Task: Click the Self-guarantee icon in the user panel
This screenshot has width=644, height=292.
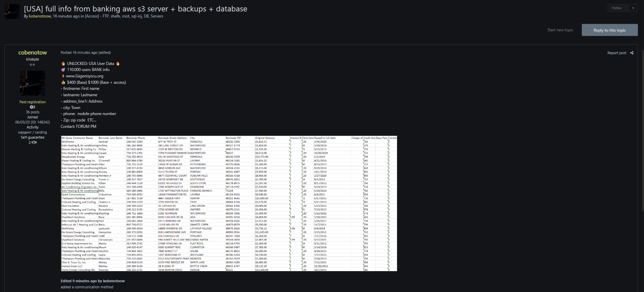Action: 34,142
